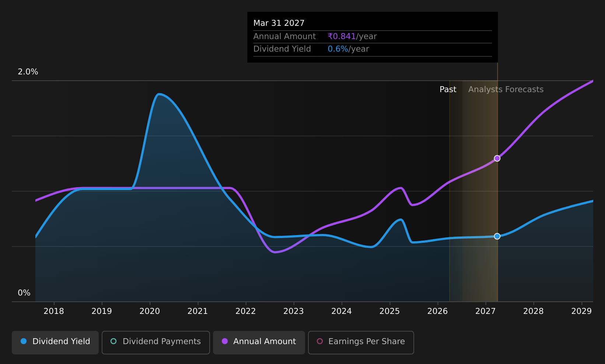Click the Past region label
The width and height of the screenshot is (605, 364).
[448, 90]
